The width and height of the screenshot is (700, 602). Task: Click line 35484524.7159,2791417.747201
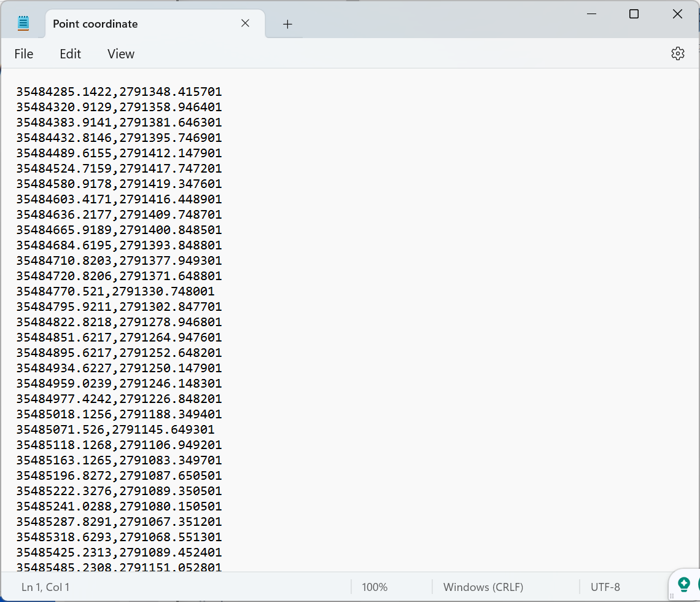tap(119, 168)
